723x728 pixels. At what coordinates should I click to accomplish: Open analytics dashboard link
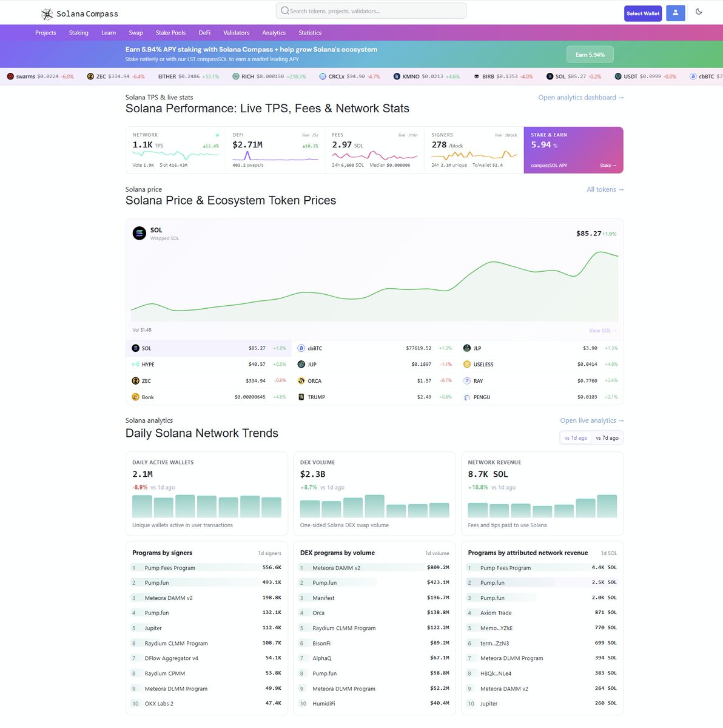[x=581, y=97]
